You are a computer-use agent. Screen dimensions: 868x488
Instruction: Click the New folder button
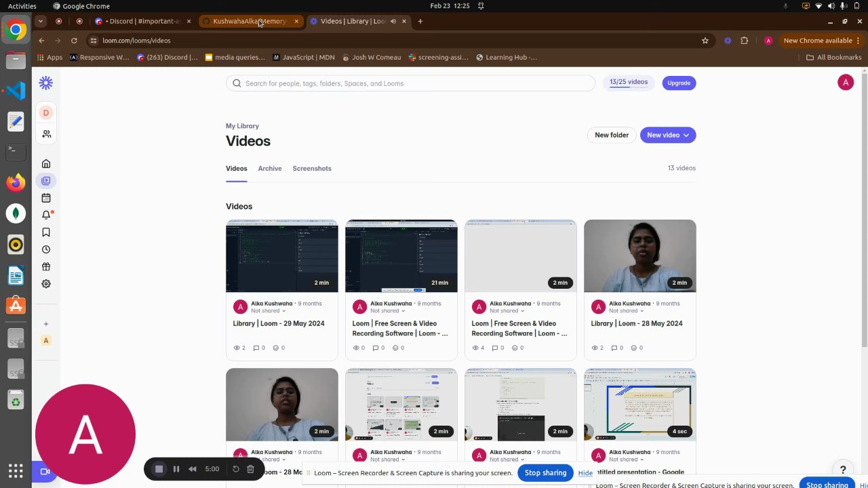(x=612, y=135)
